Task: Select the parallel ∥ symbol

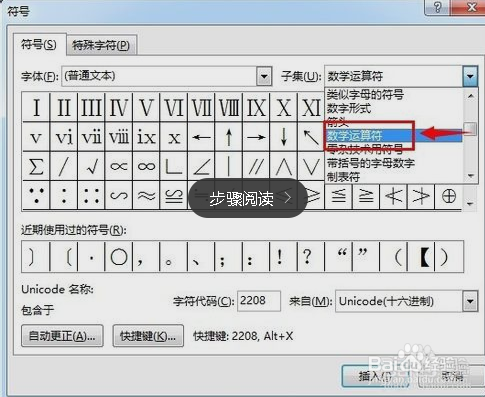Action: click(x=256, y=166)
